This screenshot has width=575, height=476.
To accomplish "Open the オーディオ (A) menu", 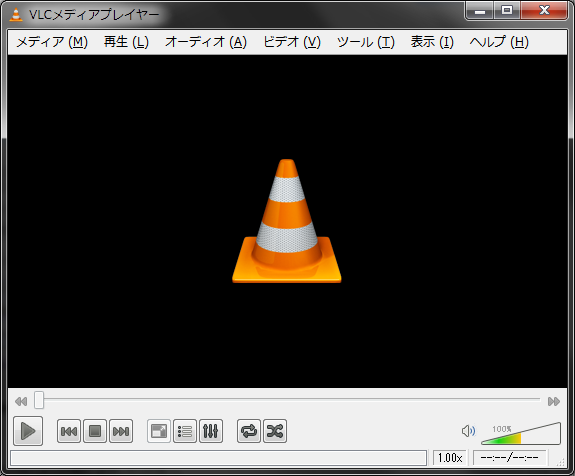I will point(206,42).
